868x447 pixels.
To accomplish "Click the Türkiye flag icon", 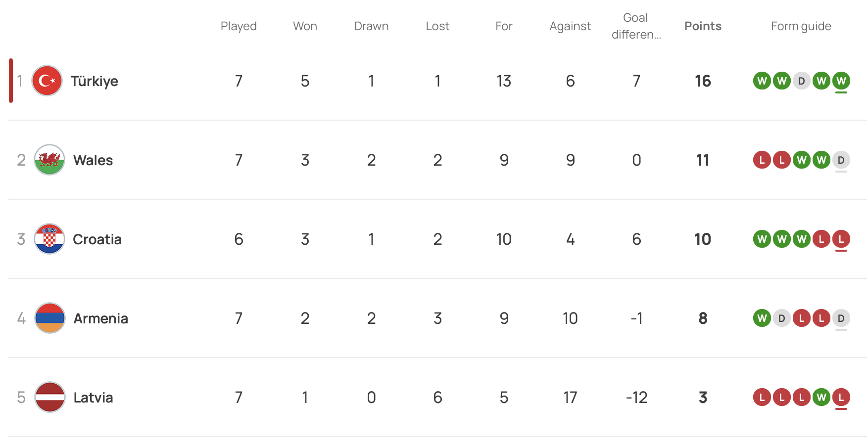I will (x=47, y=81).
